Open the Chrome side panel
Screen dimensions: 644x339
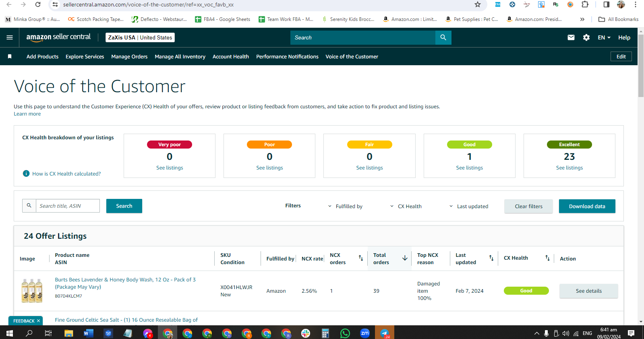click(x=607, y=4)
